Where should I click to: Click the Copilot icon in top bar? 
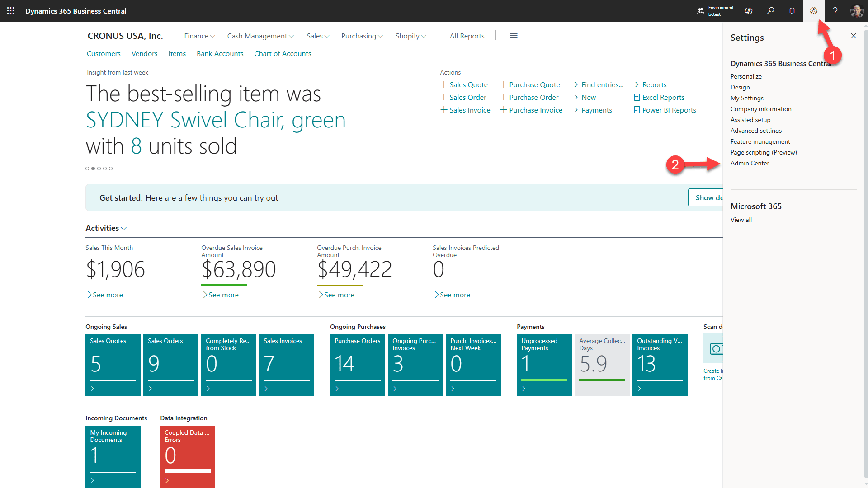tap(749, 11)
